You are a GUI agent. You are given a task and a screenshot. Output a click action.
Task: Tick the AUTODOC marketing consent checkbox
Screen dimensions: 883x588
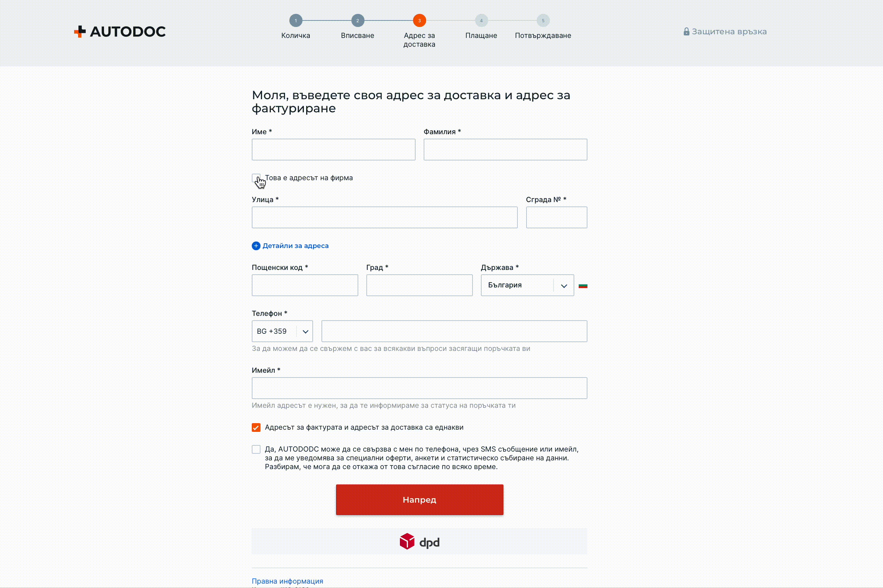256,449
